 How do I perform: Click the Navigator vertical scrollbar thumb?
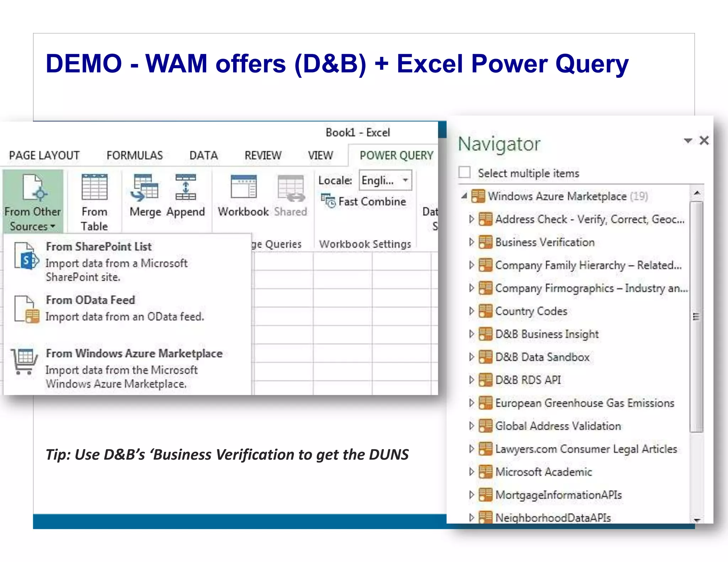coord(696,317)
